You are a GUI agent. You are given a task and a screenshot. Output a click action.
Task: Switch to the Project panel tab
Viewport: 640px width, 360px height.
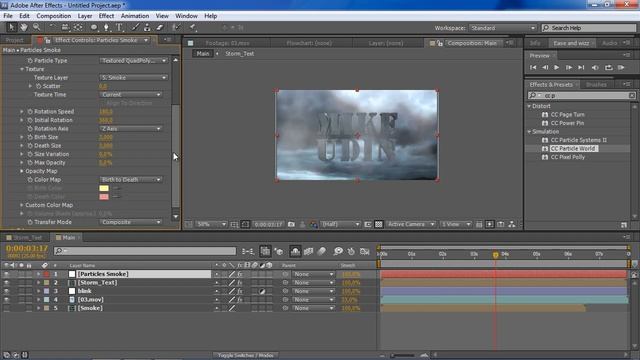pos(15,40)
